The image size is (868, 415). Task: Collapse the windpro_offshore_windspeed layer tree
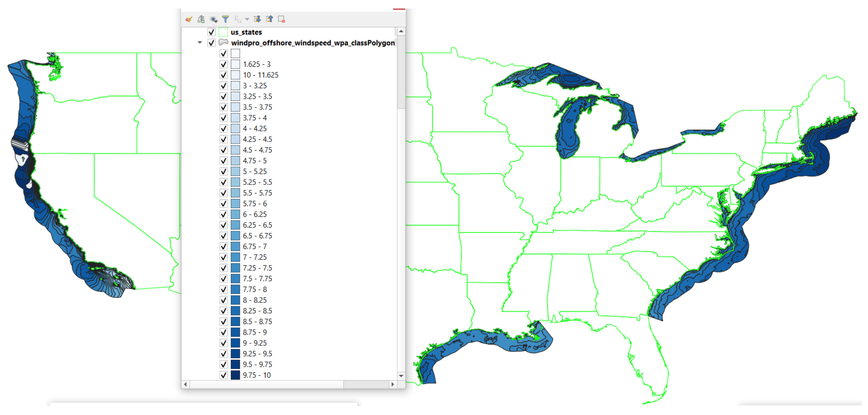click(200, 43)
